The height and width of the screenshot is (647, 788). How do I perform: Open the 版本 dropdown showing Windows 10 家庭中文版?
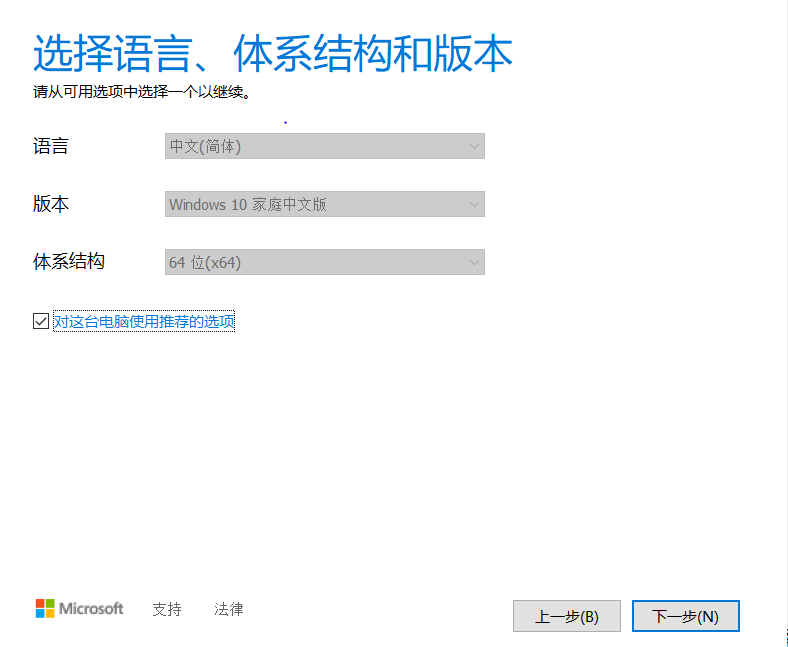tap(325, 204)
